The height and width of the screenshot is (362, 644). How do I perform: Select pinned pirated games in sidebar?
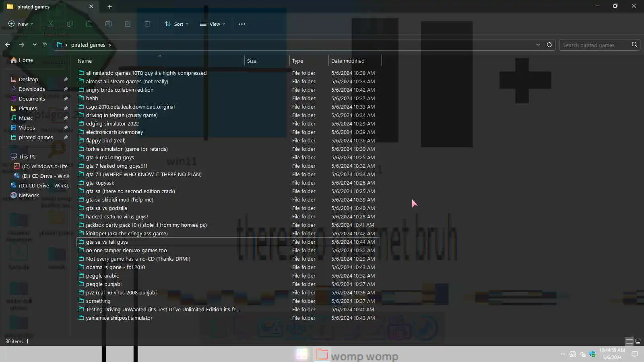pyautogui.click(x=36, y=137)
